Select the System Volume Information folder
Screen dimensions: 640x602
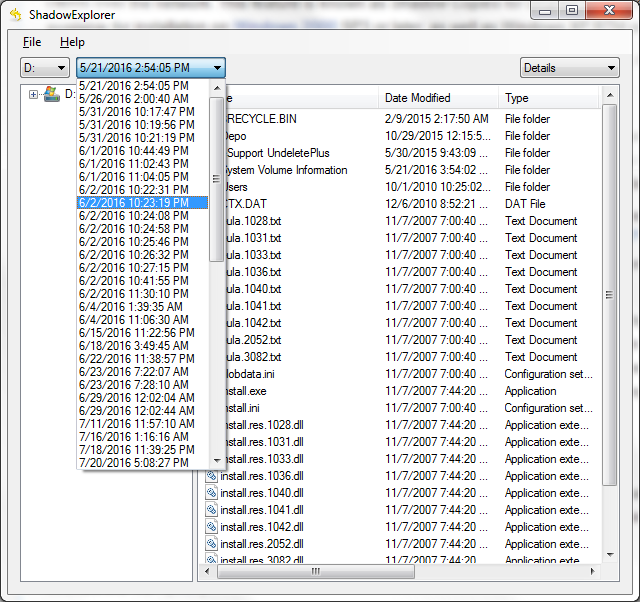point(287,170)
